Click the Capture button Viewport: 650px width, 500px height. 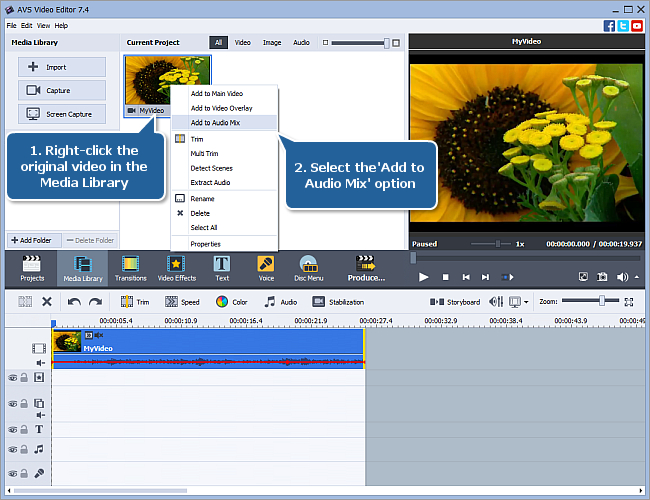click(x=62, y=90)
